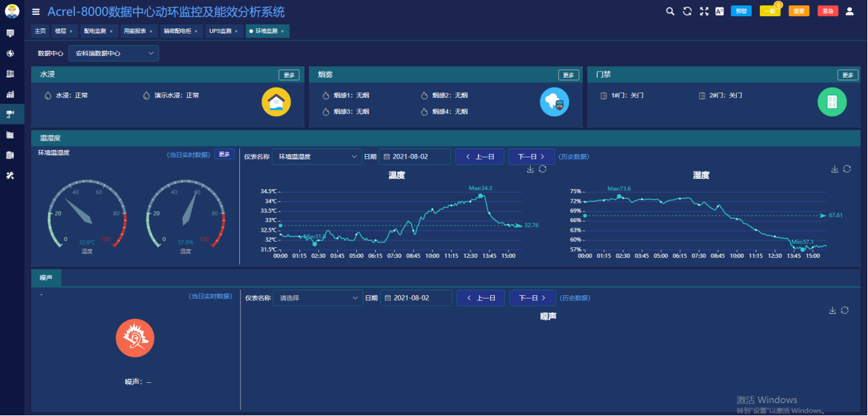Click 更多 in the 门禁 panel
The height and width of the screenshot is (416, 868).
click(x=848, y=75)
